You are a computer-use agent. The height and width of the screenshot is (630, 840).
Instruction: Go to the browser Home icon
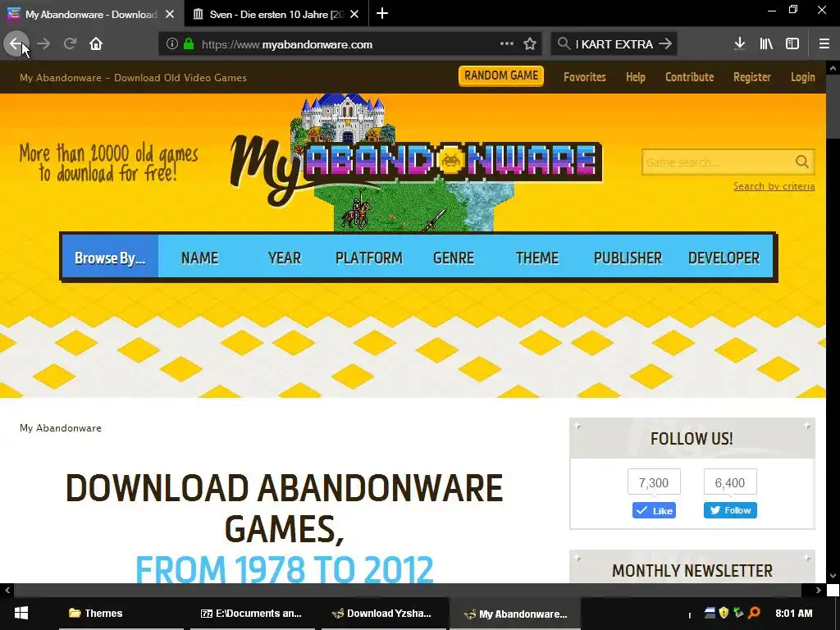coord(96,44)
